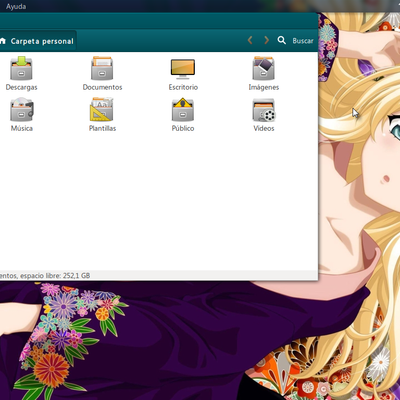Viewport: 400px width, 400px height.
Task: Open the Público folder icon
Action: 183,109
